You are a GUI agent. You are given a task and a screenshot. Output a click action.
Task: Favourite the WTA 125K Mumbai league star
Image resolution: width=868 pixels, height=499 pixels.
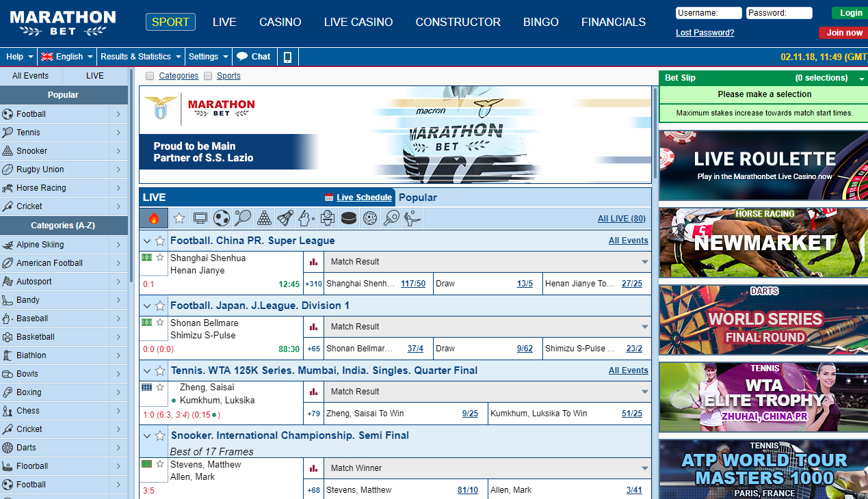[x=160, y=370]
